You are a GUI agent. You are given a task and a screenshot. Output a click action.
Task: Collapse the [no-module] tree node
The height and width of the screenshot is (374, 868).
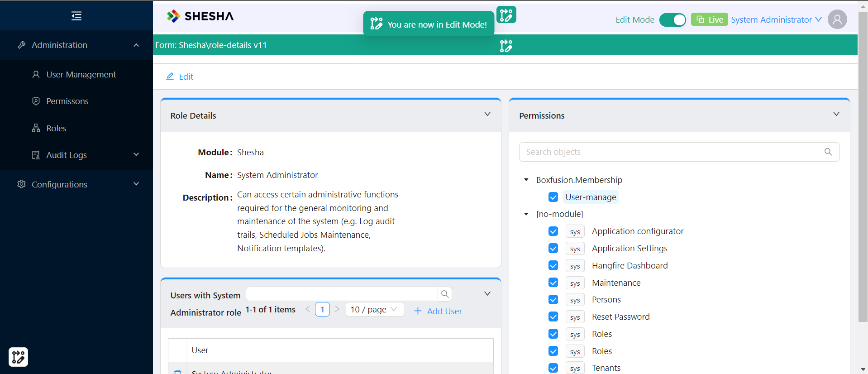pyautogui.click(x=526, y=214)
